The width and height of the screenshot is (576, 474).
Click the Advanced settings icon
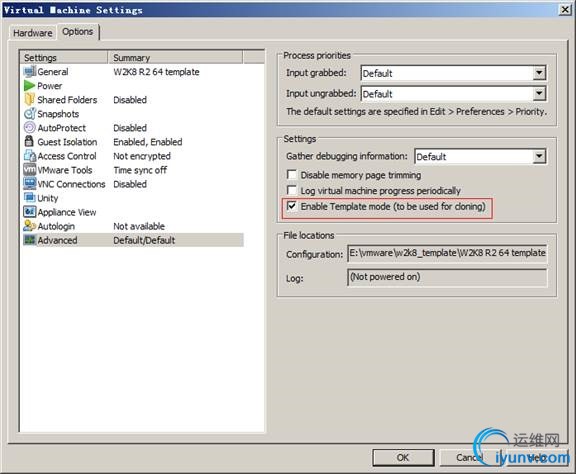click(30, 240)
